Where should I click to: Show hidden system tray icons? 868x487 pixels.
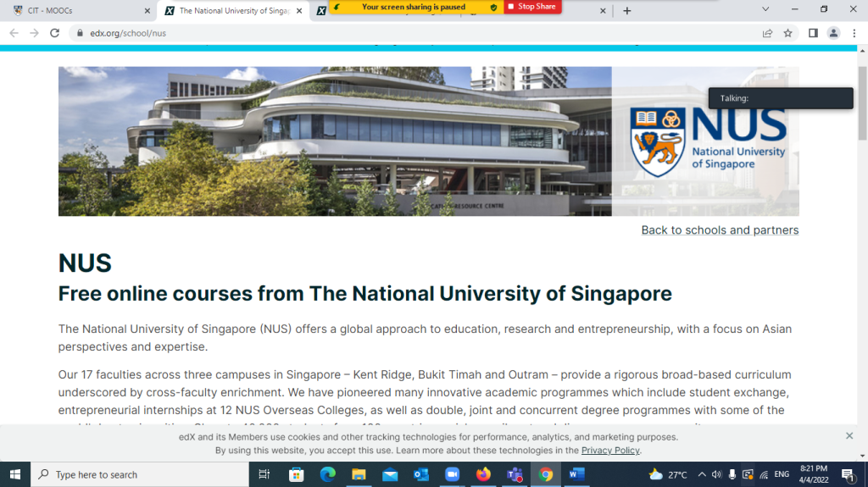(701, 474)
